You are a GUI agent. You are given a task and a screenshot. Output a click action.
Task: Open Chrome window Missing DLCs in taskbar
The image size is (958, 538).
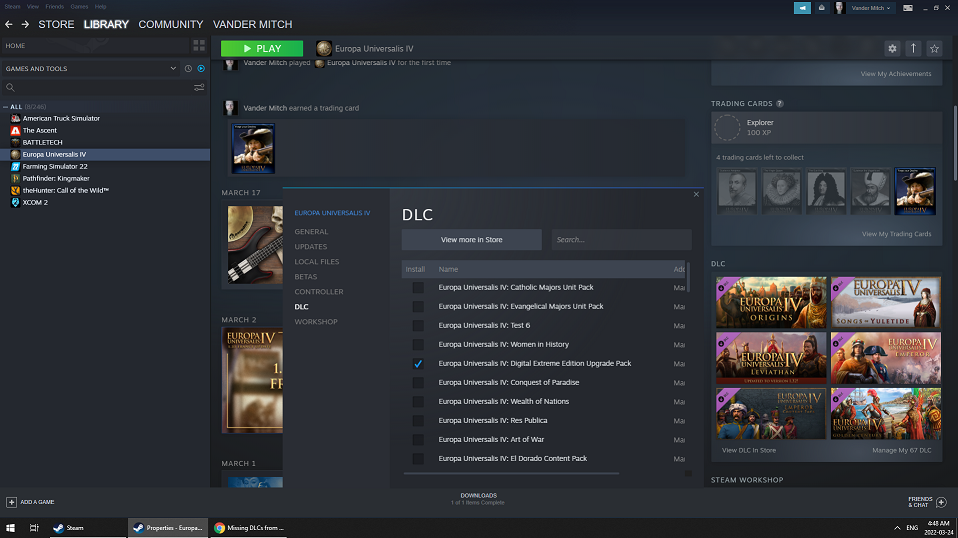[x=250, y=528]
